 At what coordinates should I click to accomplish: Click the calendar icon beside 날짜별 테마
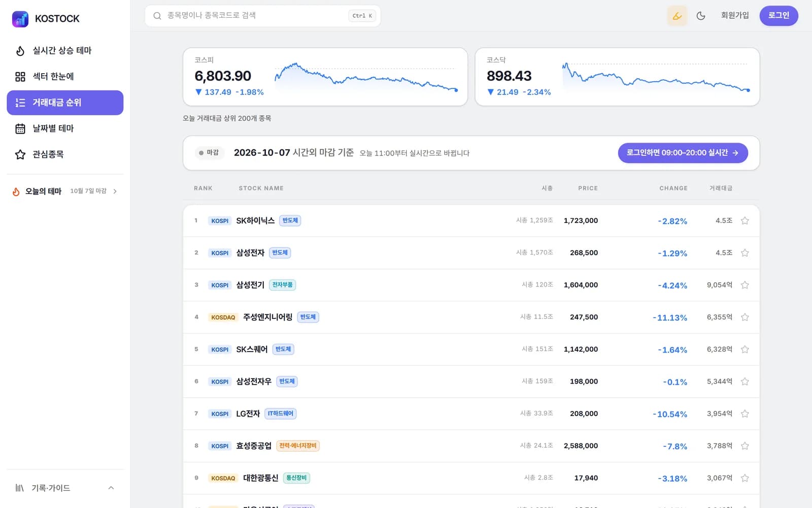pyautogui.click(x=20, y=129)
